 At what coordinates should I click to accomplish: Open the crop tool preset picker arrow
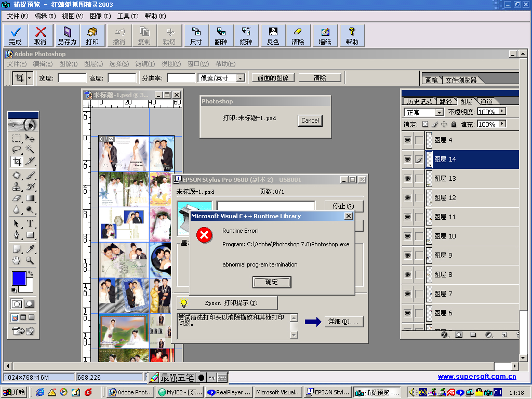coord(30,78)
